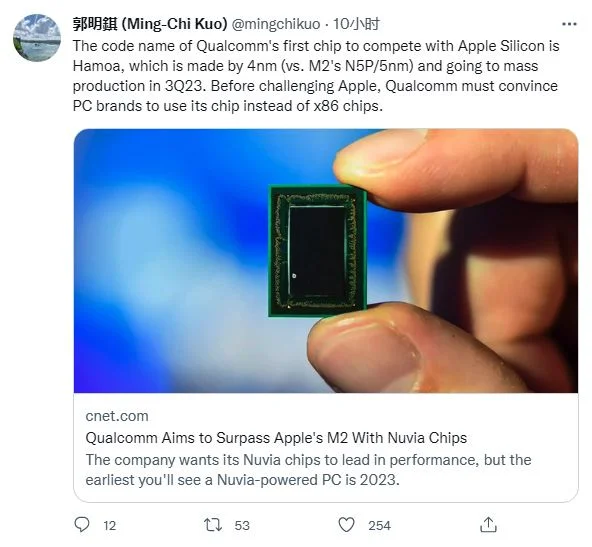Click the retweet count 53

(242, 525)
